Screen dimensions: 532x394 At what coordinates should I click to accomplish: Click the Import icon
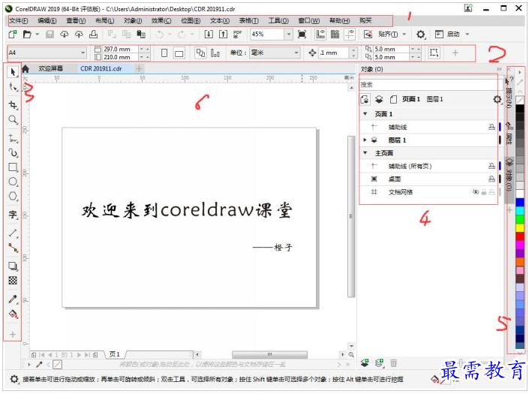(x=209, y=34)
